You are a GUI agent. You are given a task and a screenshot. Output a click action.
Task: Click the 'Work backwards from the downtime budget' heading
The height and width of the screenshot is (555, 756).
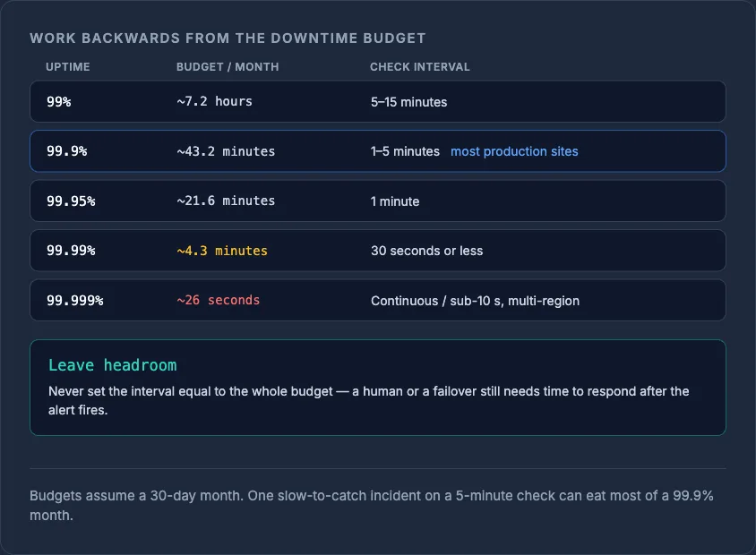click(x=228, y=38)
